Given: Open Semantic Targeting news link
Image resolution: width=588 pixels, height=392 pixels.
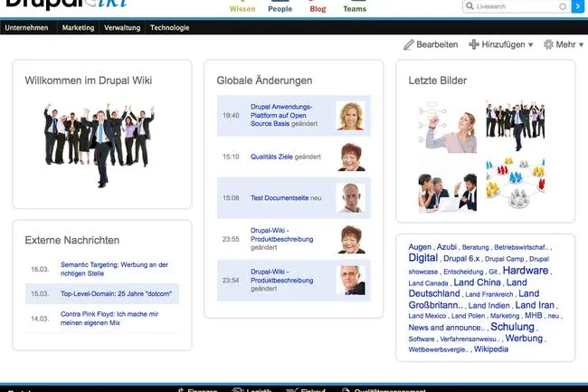Looking at the screenshot, I should tap(114, 269).
